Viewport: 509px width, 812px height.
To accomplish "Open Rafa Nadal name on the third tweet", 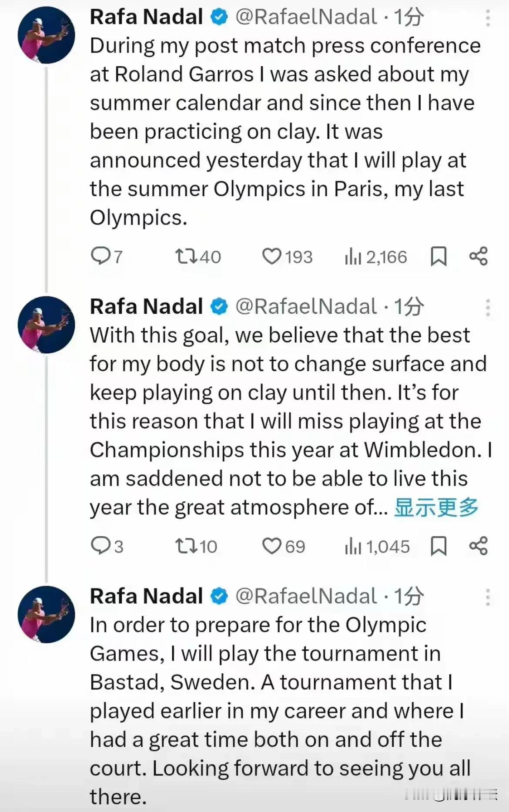I will [x=146, y=596].
